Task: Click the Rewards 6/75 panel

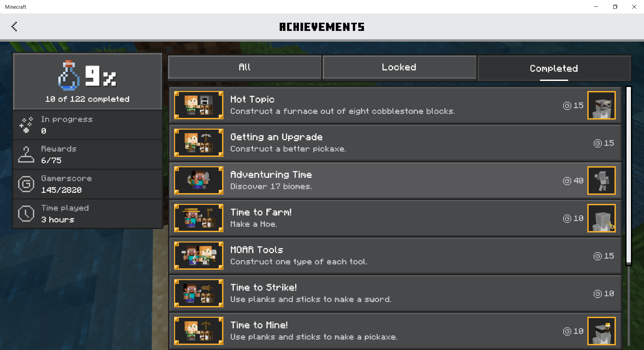Action: [x=88, y=155]
